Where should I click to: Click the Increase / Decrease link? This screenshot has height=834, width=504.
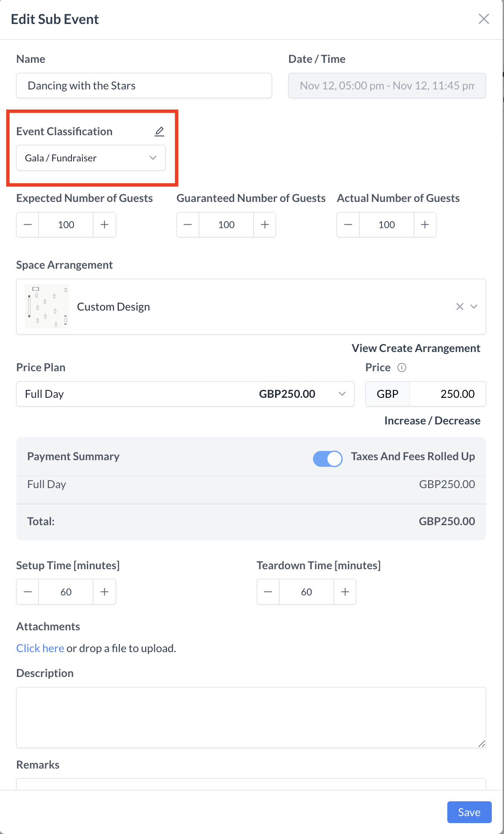(x=432, y=420)
